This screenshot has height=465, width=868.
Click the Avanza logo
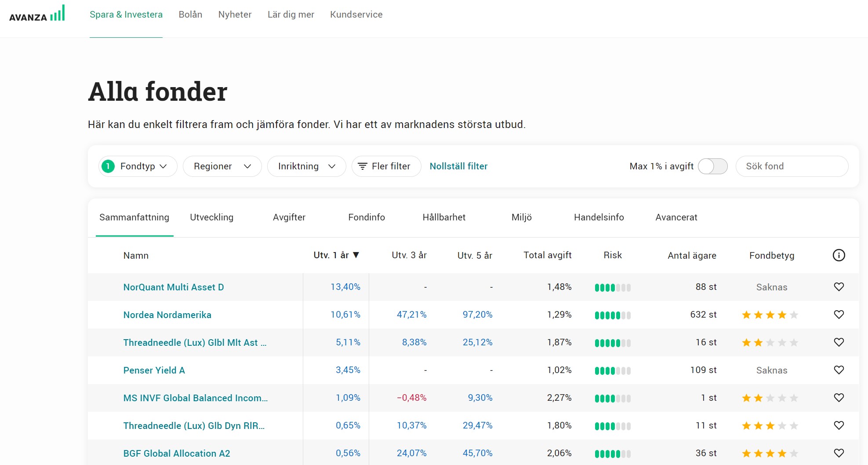(x=37, y=13)
